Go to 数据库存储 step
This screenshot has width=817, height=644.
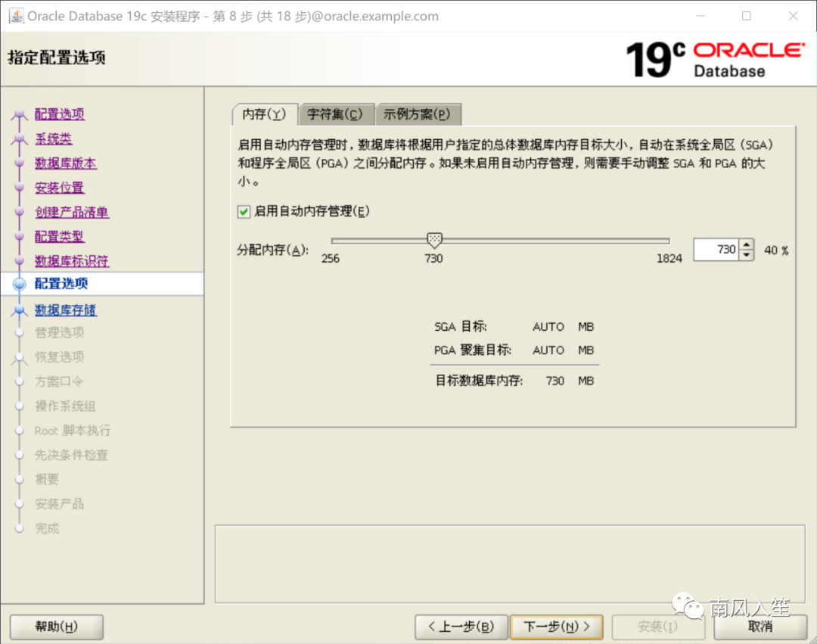[66, 310]
